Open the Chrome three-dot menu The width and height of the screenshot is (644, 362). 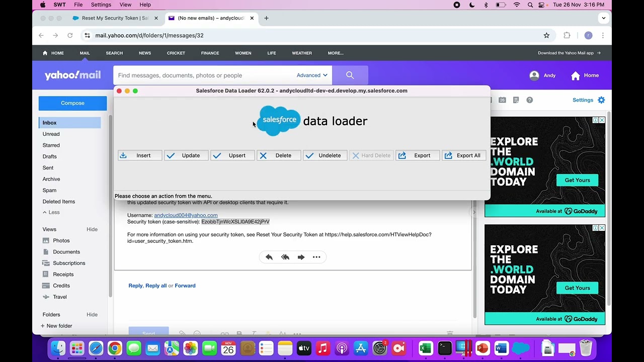pos(603,36)
